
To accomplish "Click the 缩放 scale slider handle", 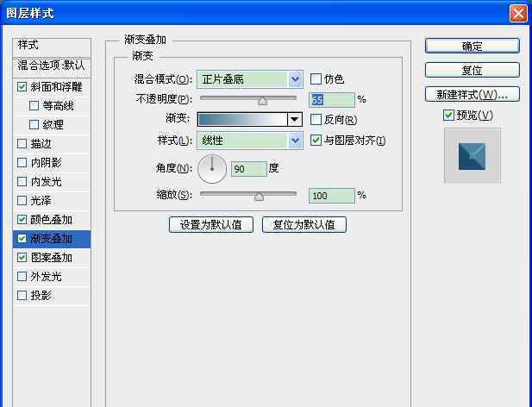I will [x=259, y=197].
